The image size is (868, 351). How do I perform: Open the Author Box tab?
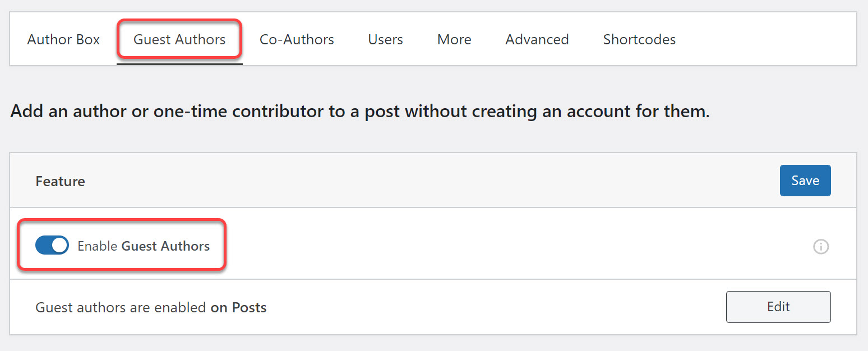[x=63, y=40]
